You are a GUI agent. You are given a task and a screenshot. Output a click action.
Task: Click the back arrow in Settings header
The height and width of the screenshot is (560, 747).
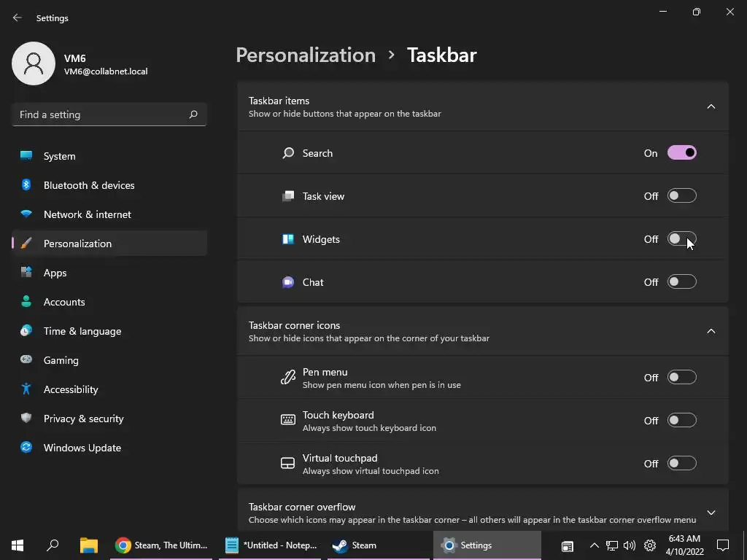point(18,17)
